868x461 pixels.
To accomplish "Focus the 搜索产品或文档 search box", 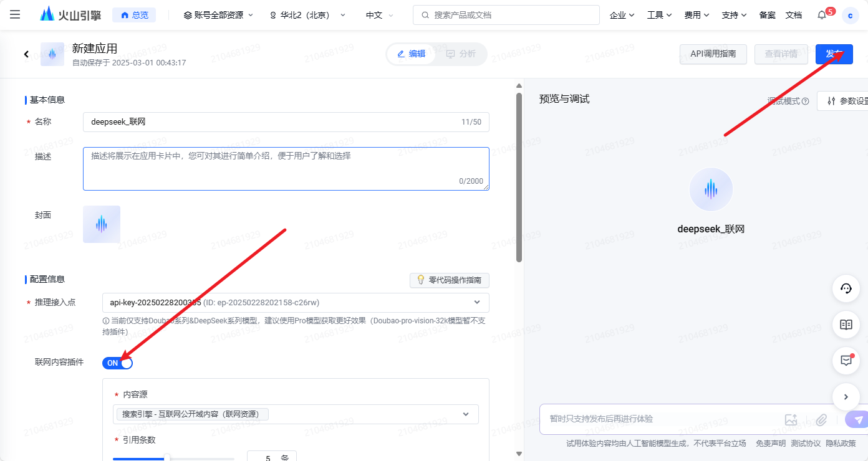I will (506, 15).
